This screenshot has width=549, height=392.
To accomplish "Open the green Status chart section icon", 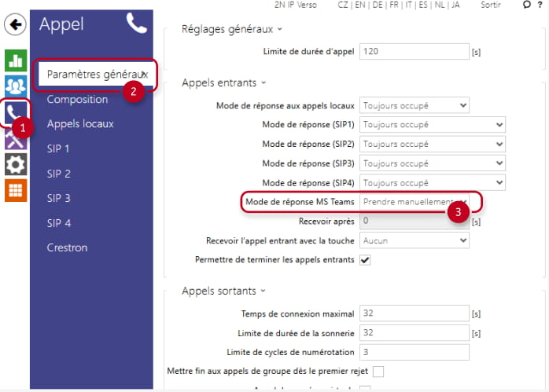I will coord(16,60).
